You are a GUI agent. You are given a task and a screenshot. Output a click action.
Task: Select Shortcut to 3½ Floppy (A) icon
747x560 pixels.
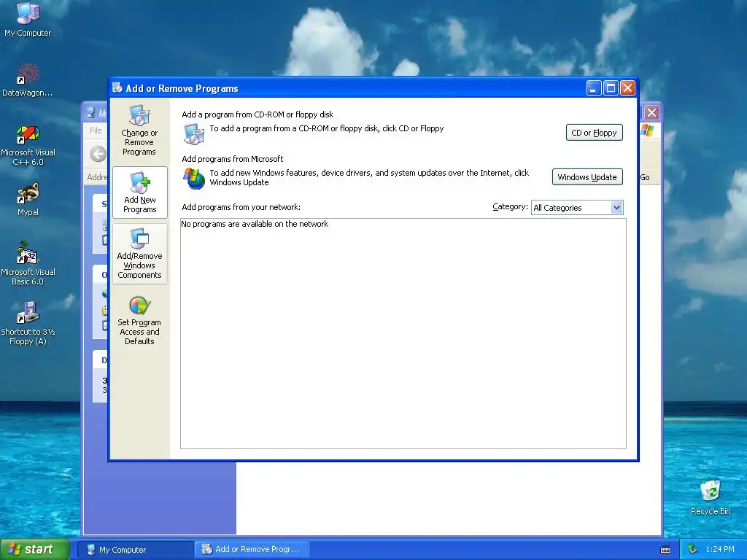(x=28, y=323)
